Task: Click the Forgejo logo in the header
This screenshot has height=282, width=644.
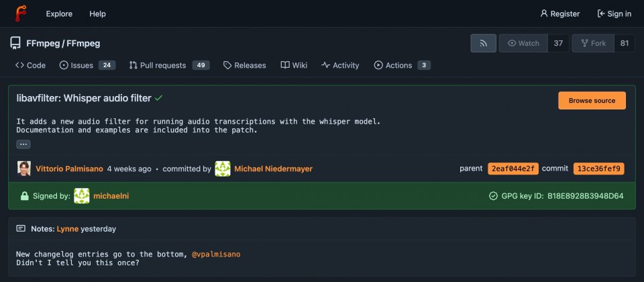Action: tap(21, 13)
